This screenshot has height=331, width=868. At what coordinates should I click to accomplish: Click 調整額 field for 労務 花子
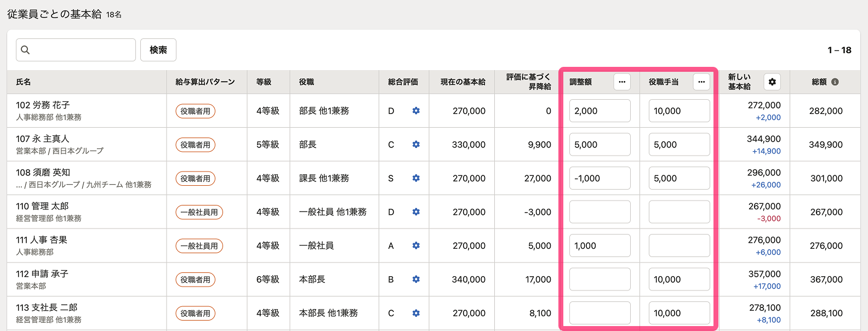[599, 111]
